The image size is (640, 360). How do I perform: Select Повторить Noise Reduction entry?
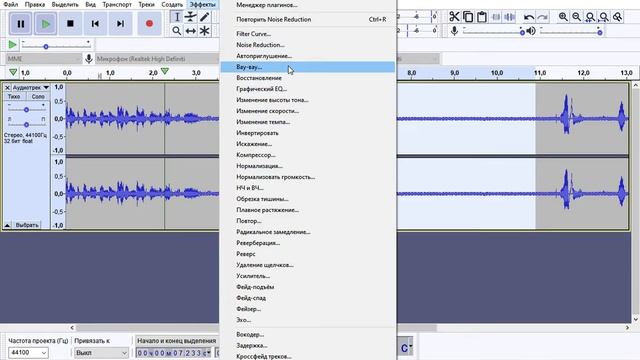tap(308, 20)
